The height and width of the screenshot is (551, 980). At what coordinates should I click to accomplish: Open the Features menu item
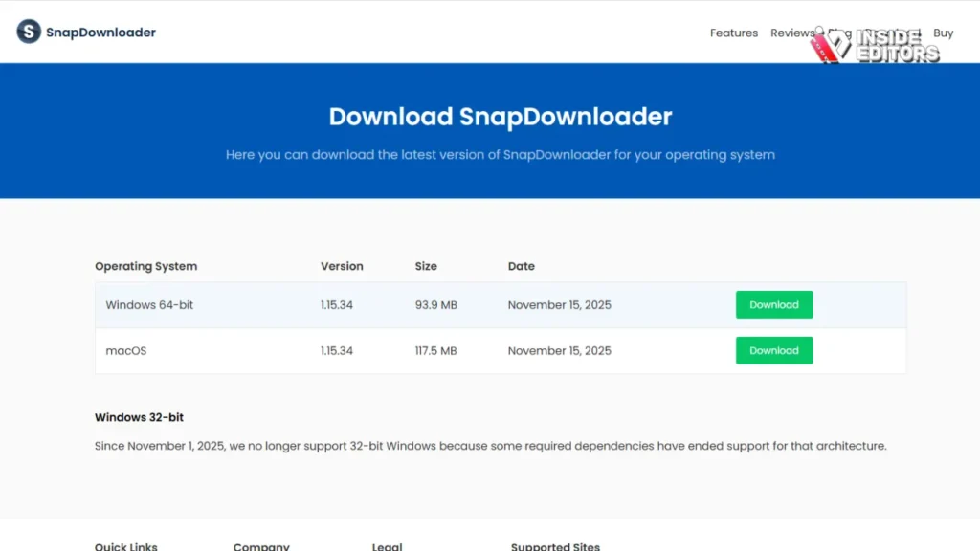click(734, 33)
